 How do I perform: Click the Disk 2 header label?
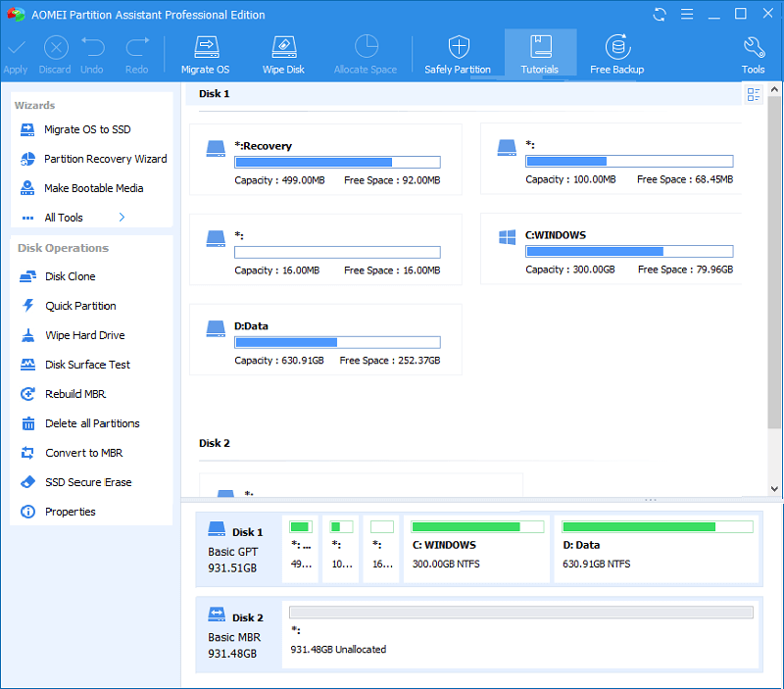coord(214,443)
